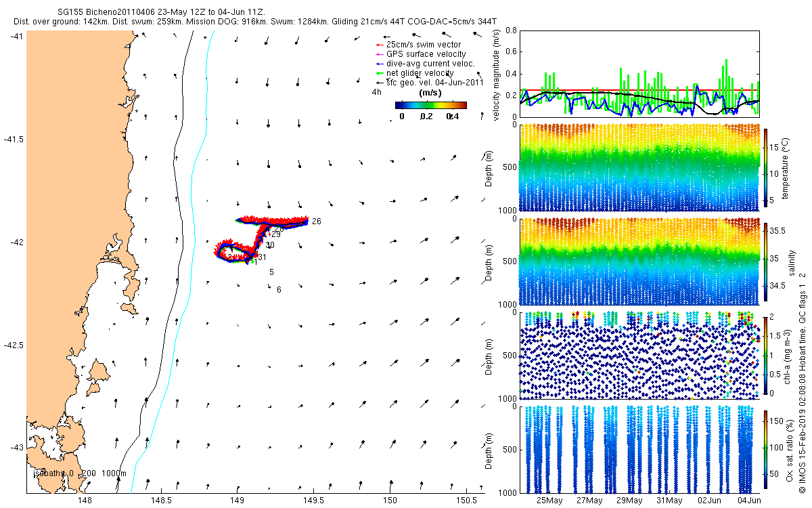The image size is (812, 508).
Task: Click inside the temperature depth section plot
Action: (639, 168)
